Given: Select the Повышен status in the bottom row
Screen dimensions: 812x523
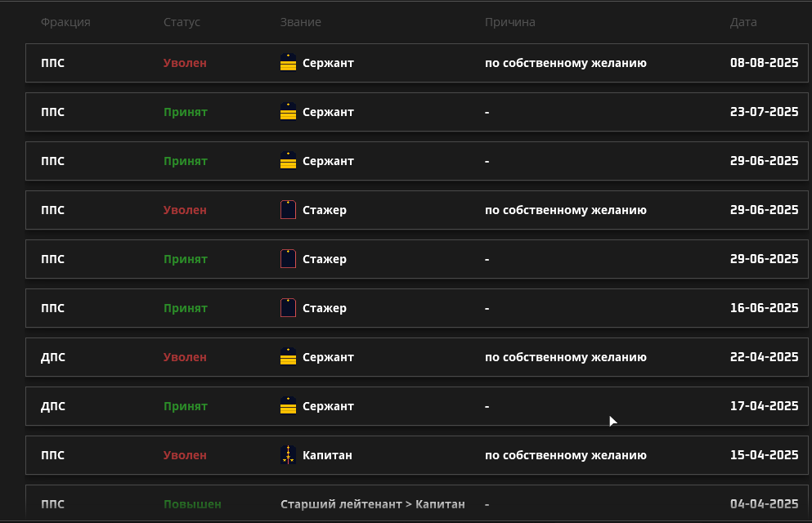Looking at the screenshot, I should click(x=192, y=504).
